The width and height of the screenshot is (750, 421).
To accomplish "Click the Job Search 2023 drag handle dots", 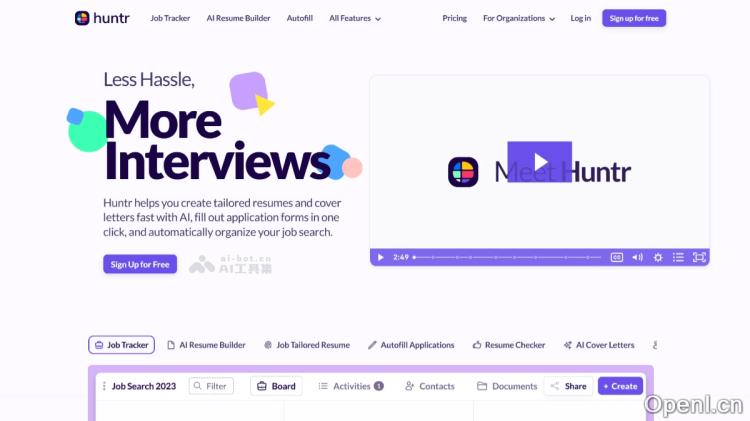I will pyautogui.click(x=104, y=386).
